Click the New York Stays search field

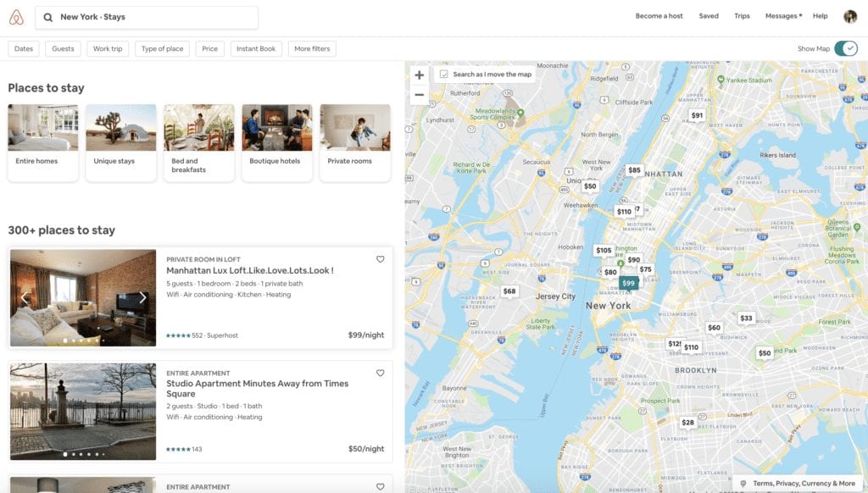tap(144, 17)
